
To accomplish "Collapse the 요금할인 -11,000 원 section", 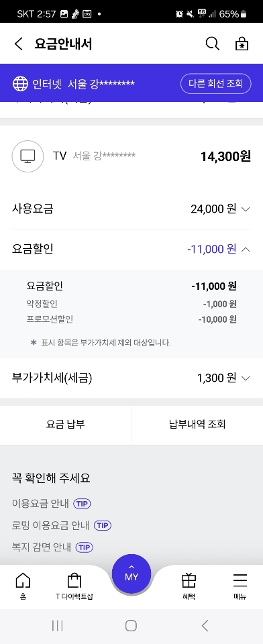I will pyautogui.click(x=131, y=249).
